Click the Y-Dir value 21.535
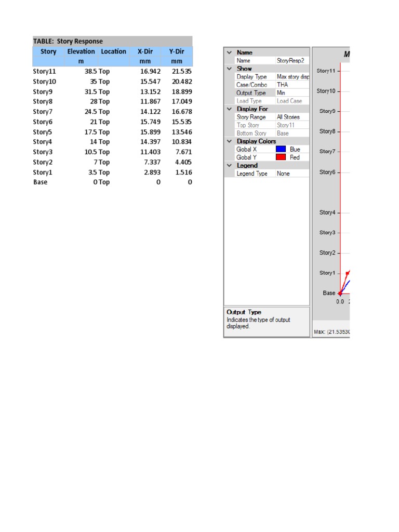The height and width of the screenshot is (532, 399). point(182,71)
